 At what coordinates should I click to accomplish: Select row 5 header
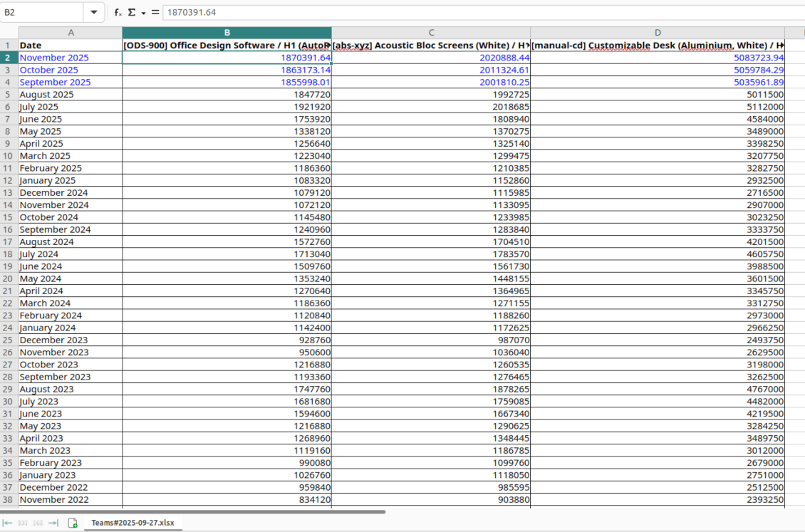tap(6, 94)
